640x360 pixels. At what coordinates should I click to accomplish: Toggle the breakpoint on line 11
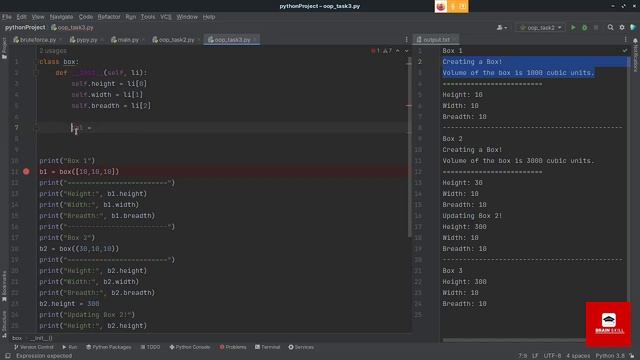click(26, 171)
